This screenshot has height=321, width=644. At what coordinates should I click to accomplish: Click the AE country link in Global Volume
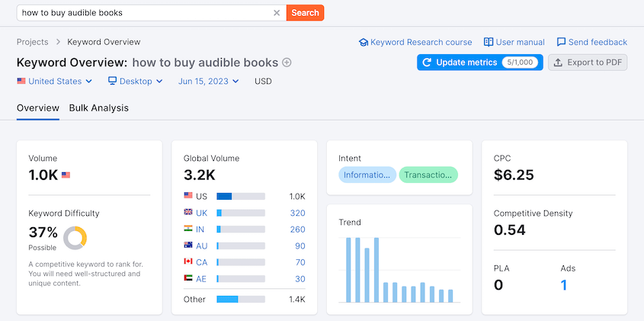tap(201, 279)
